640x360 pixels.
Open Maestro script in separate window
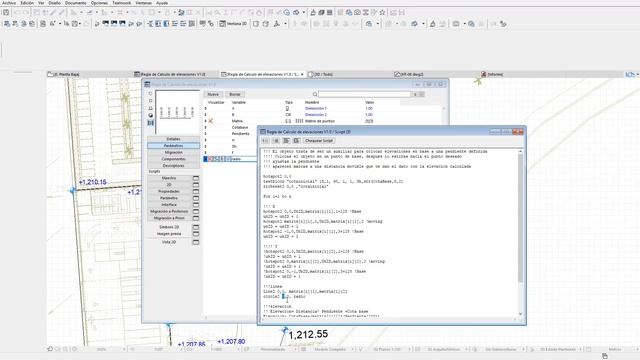pos(196,178)
